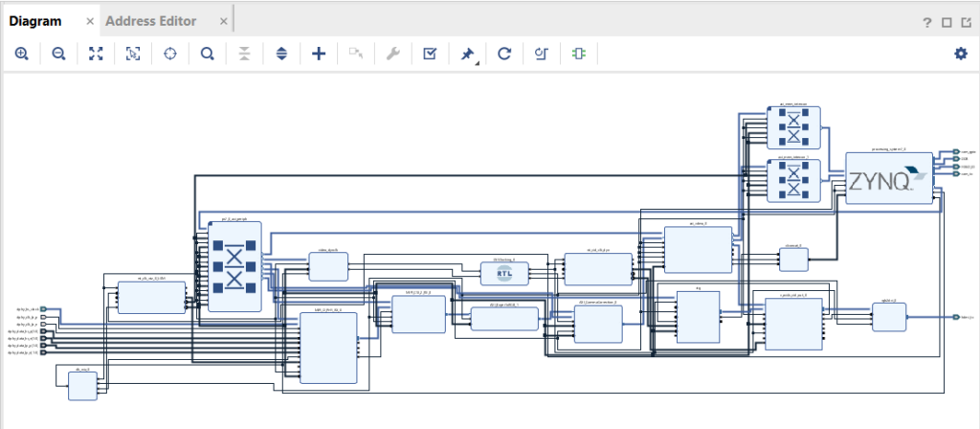
Task: Click the Select Area toolbar icon
Action: click(x=133, y=55)
